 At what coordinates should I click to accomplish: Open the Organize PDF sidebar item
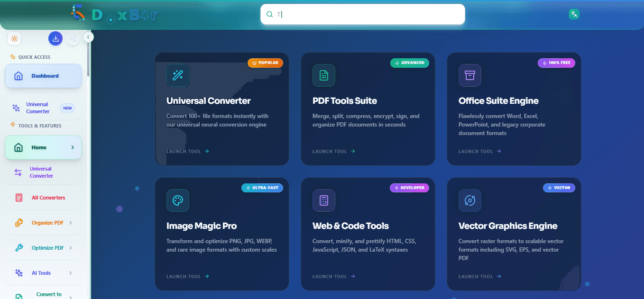(x=44, y=223)
